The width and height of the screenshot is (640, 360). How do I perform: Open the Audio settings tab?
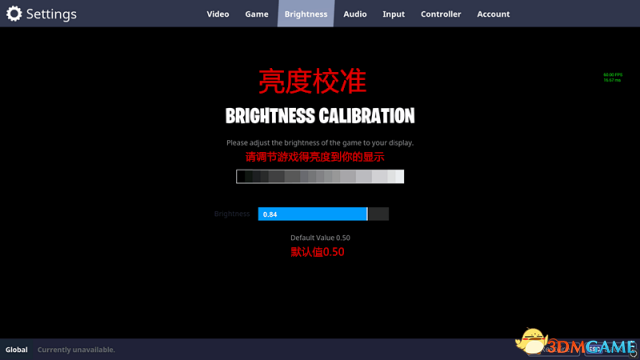(355, 14)
